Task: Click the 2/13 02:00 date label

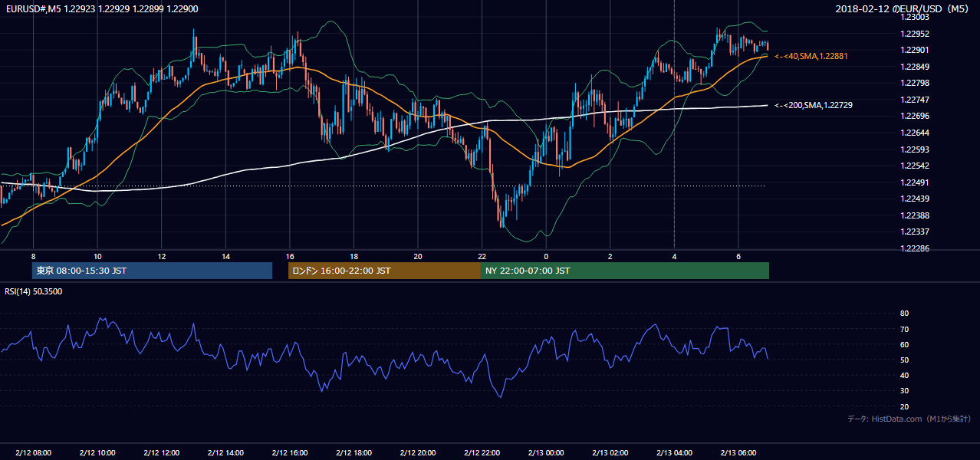Action: tap(610, 453)
